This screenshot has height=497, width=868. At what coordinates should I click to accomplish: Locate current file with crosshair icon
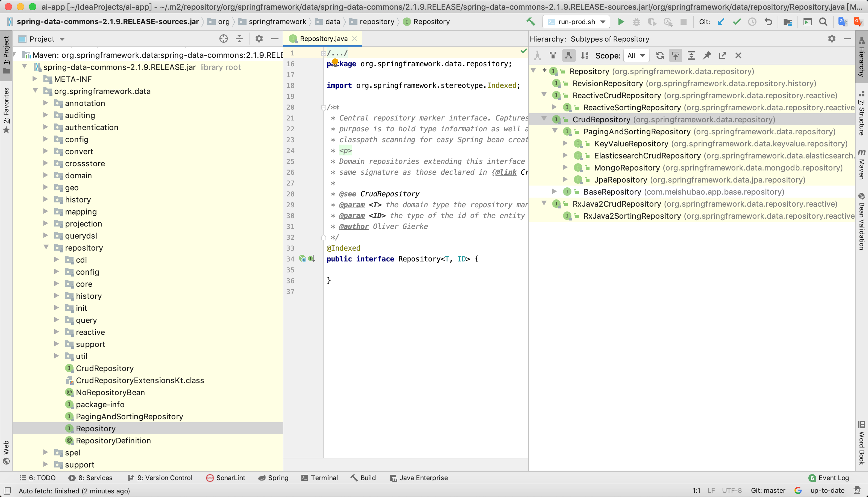224,39
